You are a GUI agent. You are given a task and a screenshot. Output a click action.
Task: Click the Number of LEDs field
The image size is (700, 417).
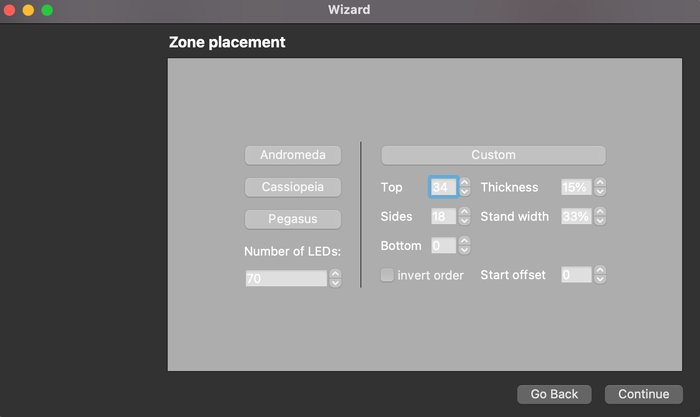pyautogui.click(x=286, y=279)
